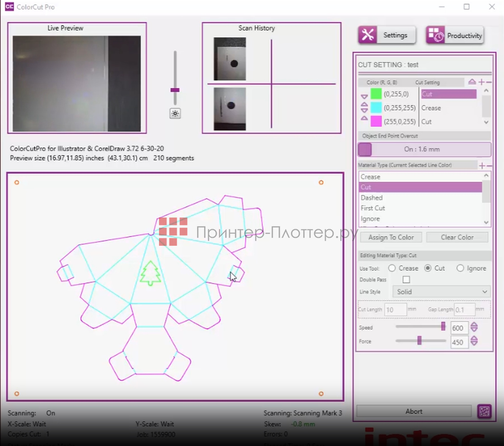Toggle the Object End Point Overcut switch

click(x=365, y=150)
